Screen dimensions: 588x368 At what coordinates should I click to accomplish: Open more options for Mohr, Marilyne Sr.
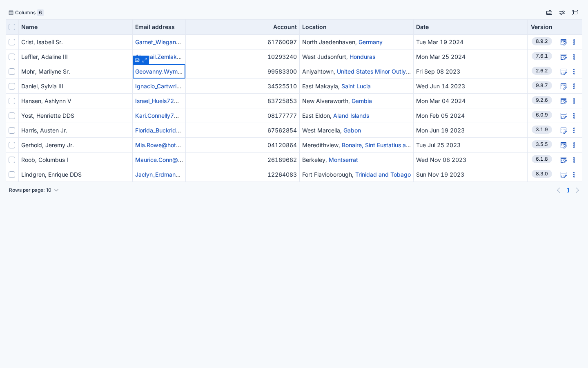tap(574, 72)
